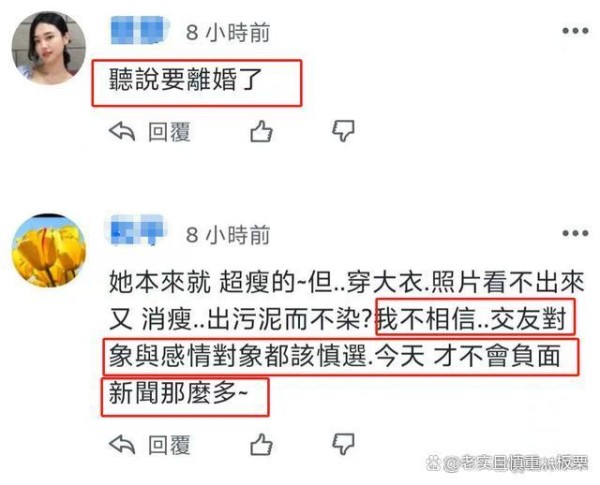Click the comment line starting with 她本來就 超瘦的
The image size is (600, 485).
click(x=346, y=283)
